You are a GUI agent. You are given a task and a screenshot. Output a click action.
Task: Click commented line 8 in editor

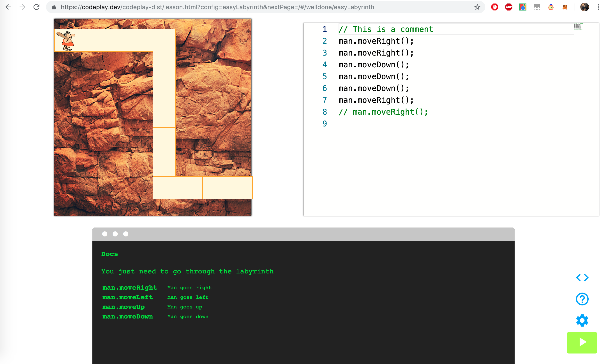point(383,112)
